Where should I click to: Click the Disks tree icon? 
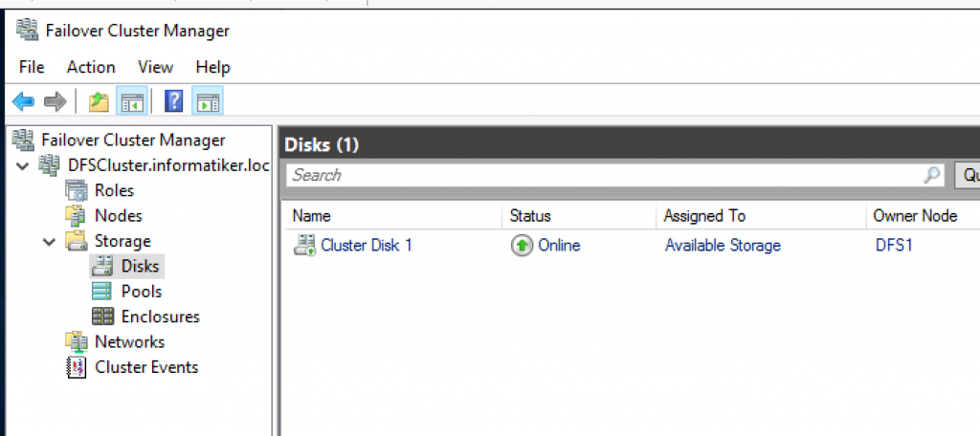(x=103, y=266)
